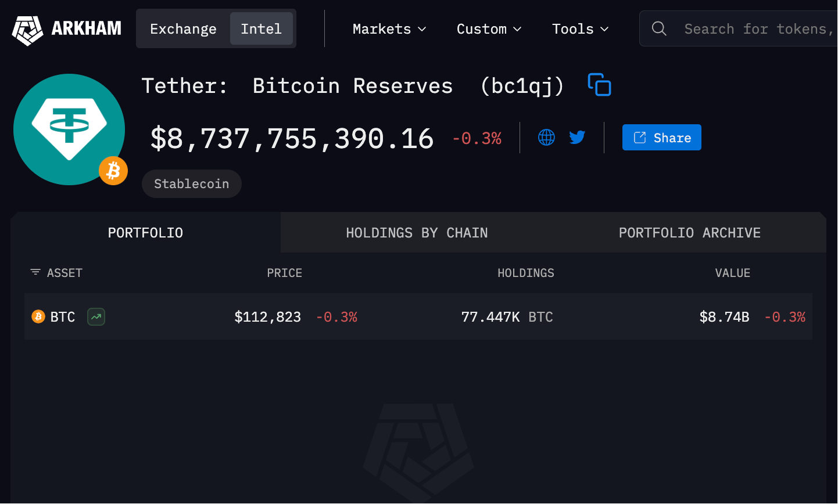This screenshot has height=504, width=838.
Task: Open the entity's website via globe icon
Action: tap(546, 138)
